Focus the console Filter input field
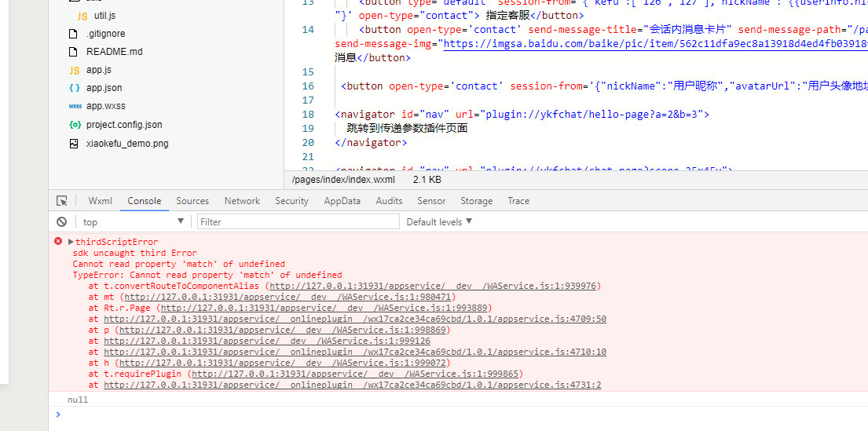The image size is (868, 431). [298, 222]
